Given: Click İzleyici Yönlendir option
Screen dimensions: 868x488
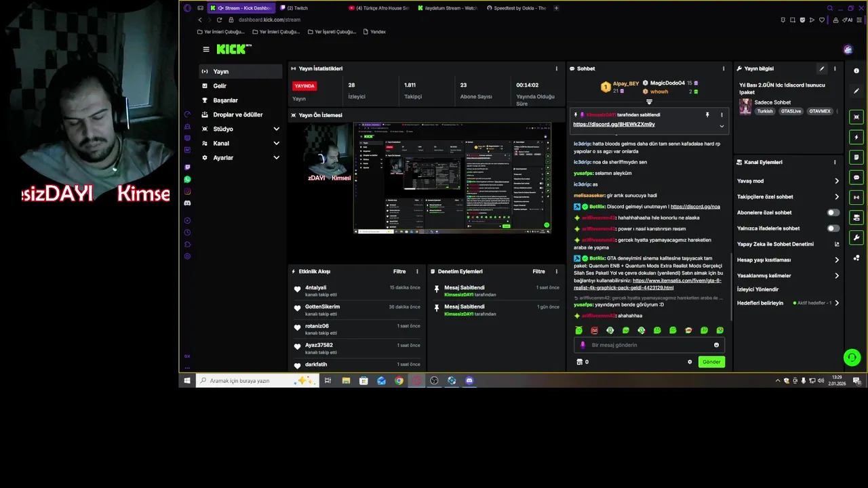Looking at the screenshot, I should (x=757, y=289).
